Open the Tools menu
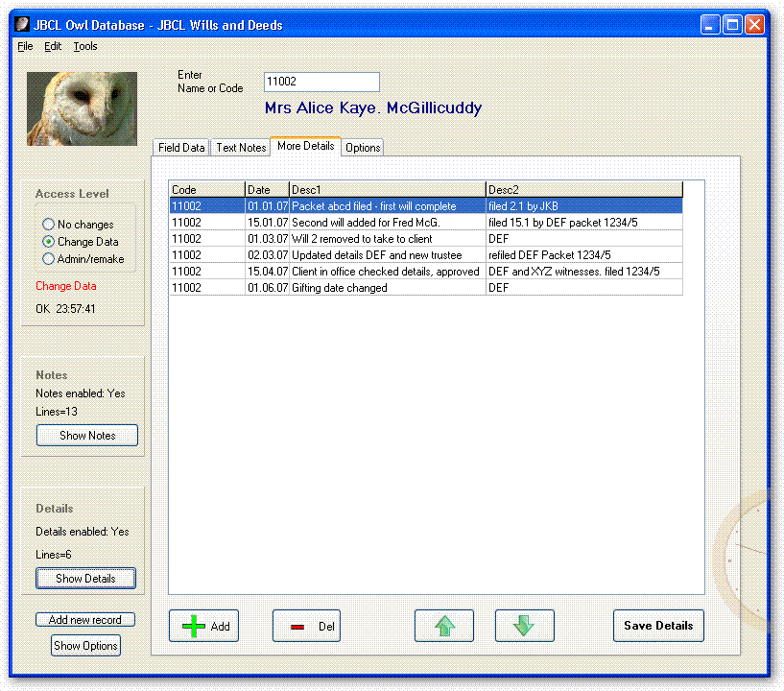Screen dimensions: 784x691 pyautogui.click(x=84, y=45)
